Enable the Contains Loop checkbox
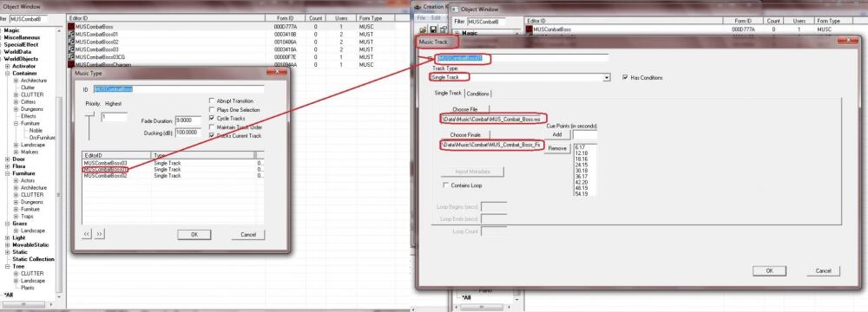The height and width of the screenshot is (312, 868). (x=445, y=185)
